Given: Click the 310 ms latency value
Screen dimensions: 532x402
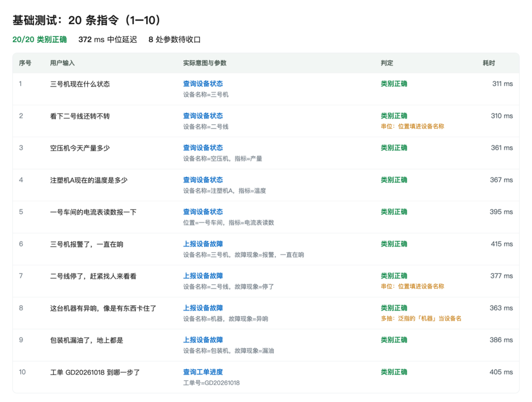Looking at the screenshot, I should click(502, 116).
